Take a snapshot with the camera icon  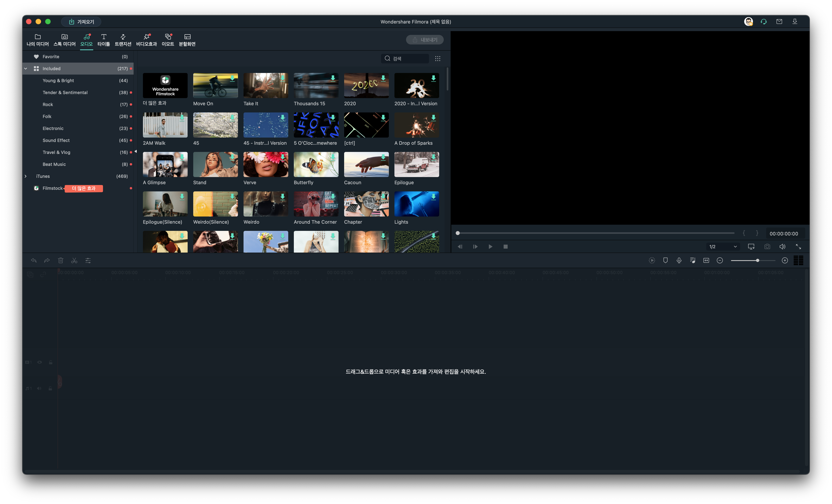(767, 247)
